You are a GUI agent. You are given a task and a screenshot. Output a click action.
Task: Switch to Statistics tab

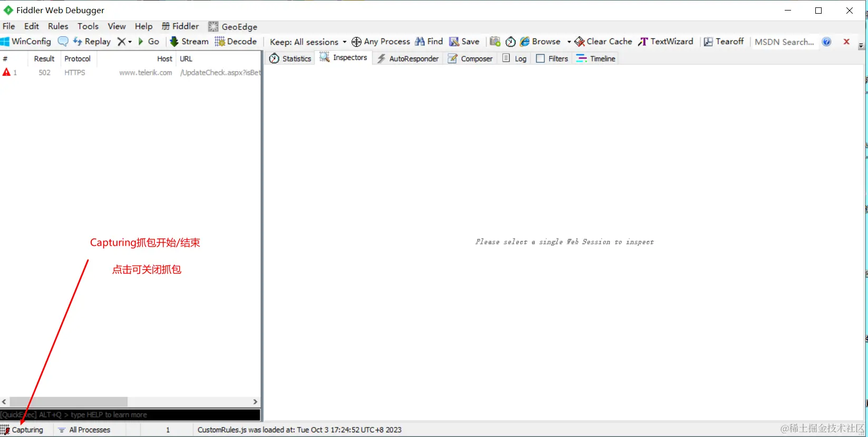(x=290, y=58)
